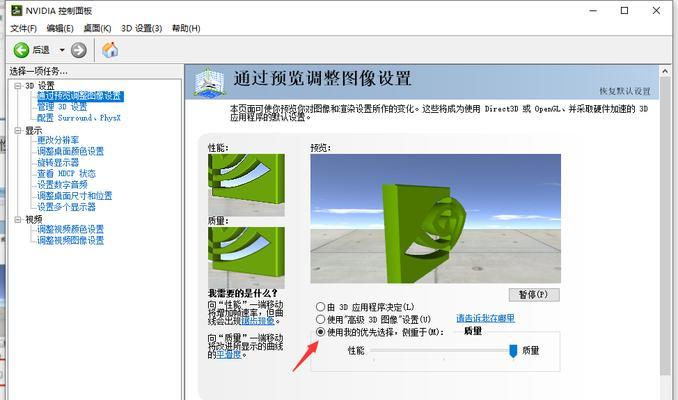Click the NVIDIA logo in title bar
Viewport: 678px width, 400px height.
pyautogui.click(x=16, y=10)
